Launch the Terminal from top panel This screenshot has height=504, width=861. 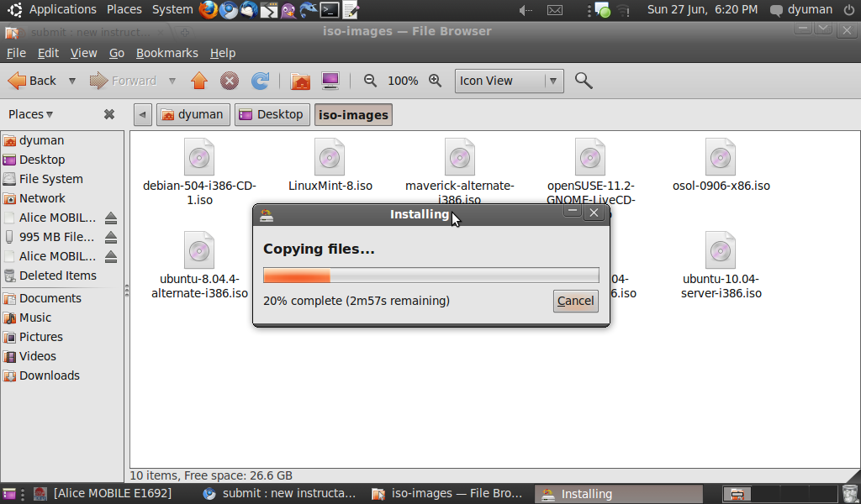tap(330, 10)
